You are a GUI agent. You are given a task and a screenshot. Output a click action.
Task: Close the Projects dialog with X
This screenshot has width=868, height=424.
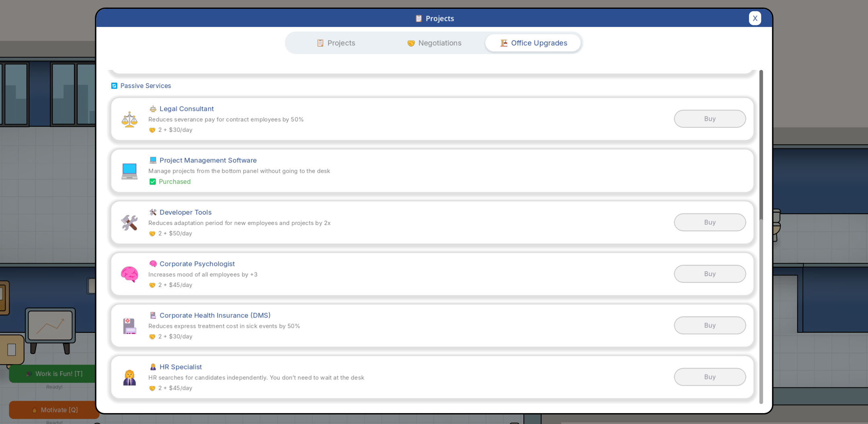tap(755, 18)
